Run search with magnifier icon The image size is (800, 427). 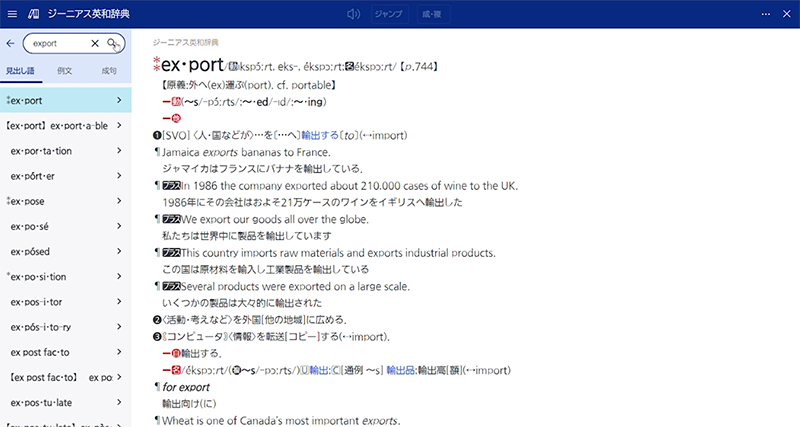pos(112,43)
